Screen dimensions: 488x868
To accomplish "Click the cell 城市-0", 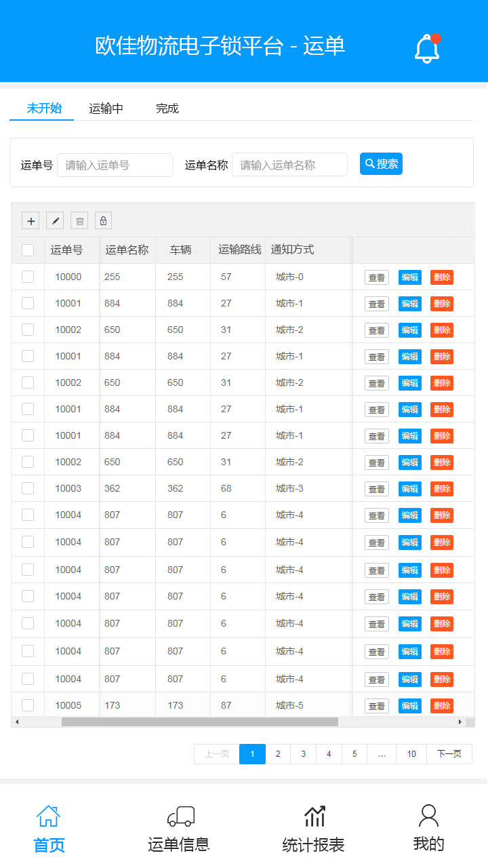I will 289,277.
